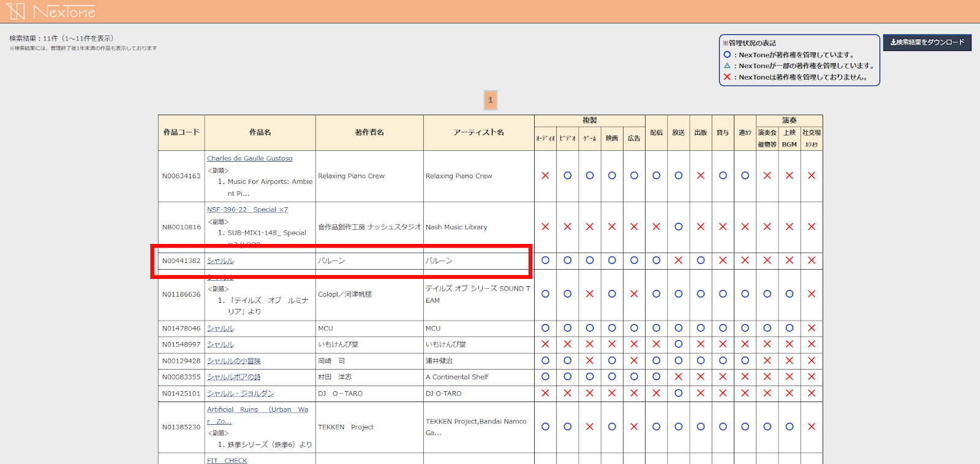
Task: Select page number 1 in pagination
Action: tap(490, 100)
